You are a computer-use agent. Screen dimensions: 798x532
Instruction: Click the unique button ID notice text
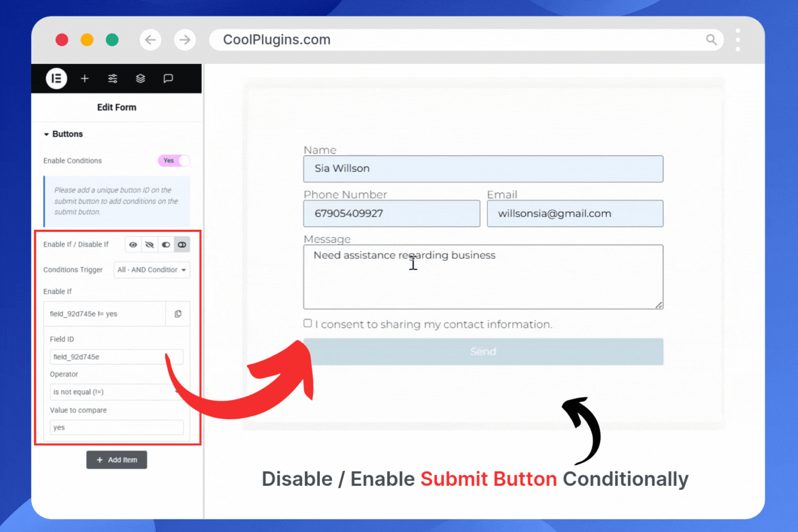click(x=116, y=201)
